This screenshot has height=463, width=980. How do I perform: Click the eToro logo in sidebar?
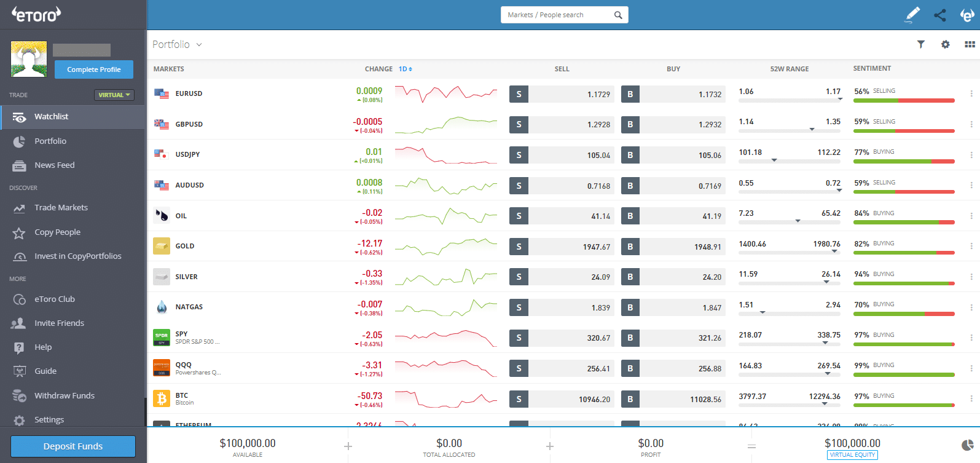point(36,14)
